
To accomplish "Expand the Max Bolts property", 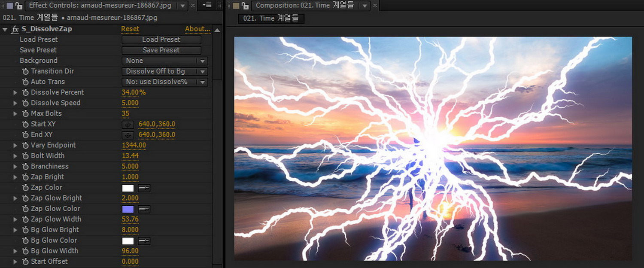I will pos(15,113).
